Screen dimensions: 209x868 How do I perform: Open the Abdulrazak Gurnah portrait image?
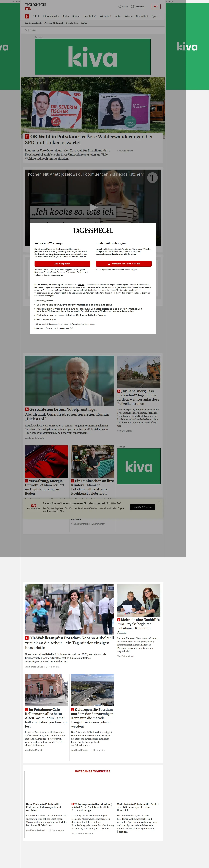click(x=70, y=380)
